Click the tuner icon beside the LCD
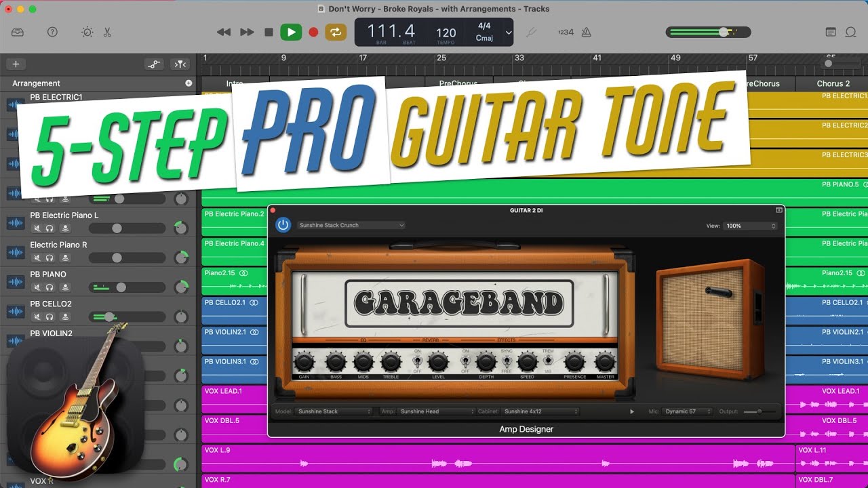This screenshot has width=868, height=488. (532, 32)
